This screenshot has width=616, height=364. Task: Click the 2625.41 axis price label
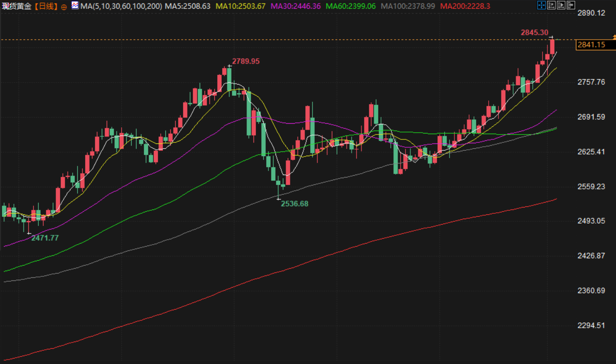coord(591,152)
